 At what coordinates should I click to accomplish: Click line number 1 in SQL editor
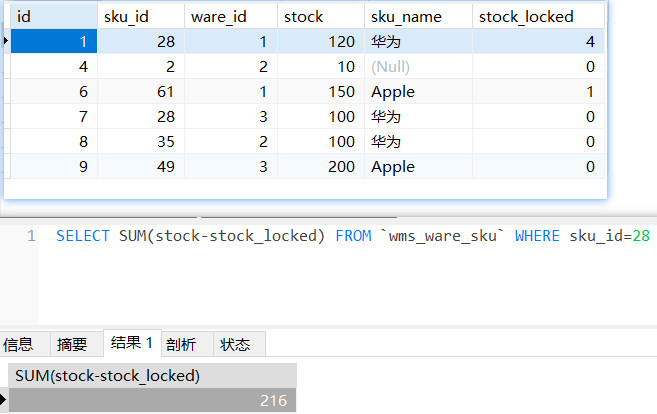[31, 236]
